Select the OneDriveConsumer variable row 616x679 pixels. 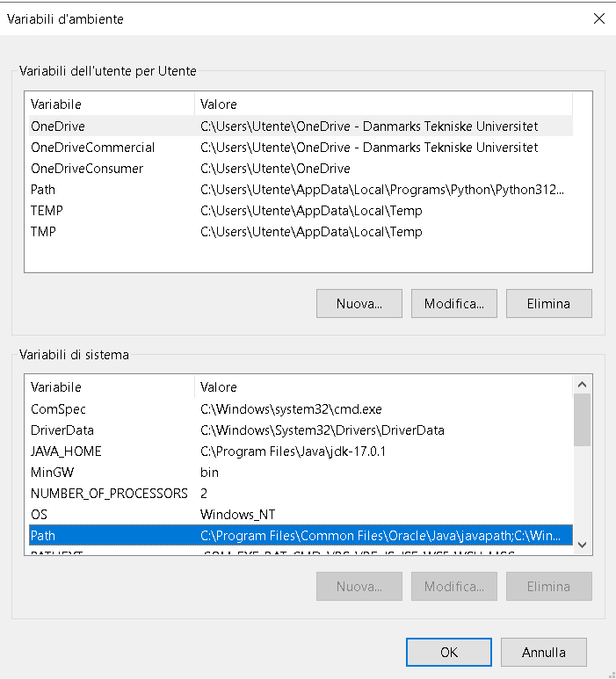pos(86,169)
